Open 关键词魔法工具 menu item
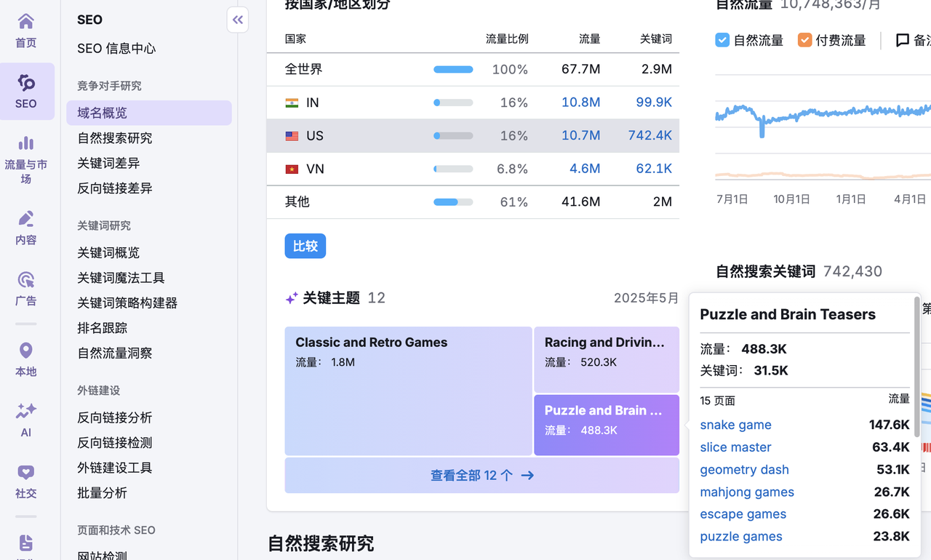Viewport: 931px width, 560px height. (121, 278)
